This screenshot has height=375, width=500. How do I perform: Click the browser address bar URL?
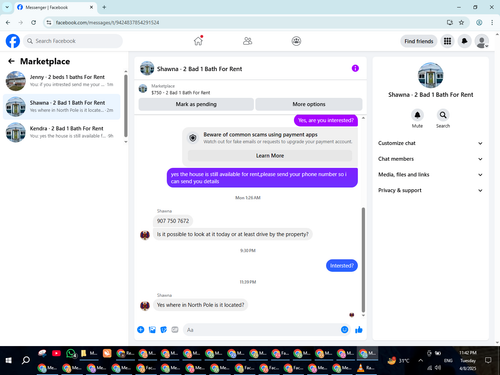click(107, 22)
